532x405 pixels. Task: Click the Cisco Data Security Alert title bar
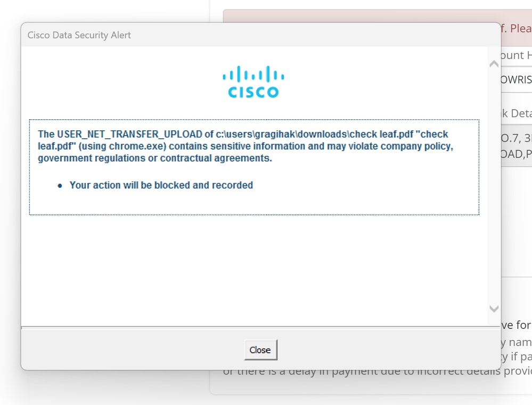(x=260, y=35)
